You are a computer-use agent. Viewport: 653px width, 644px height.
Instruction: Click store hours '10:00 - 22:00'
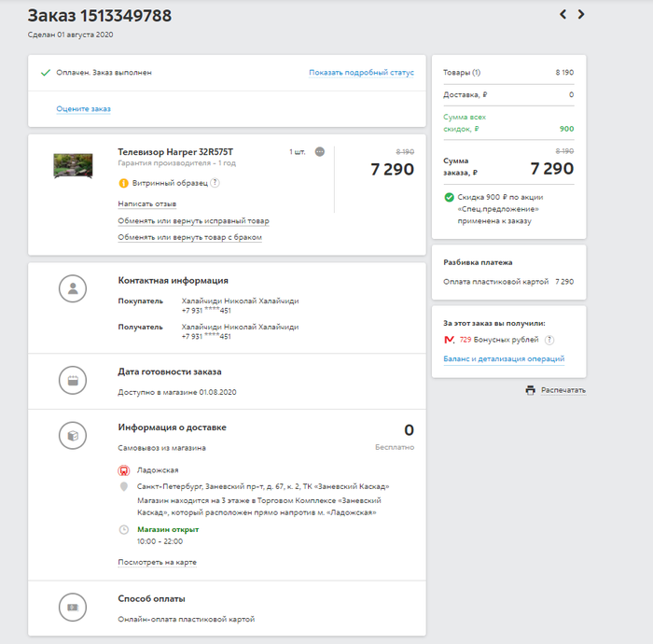tap(160, 541)
